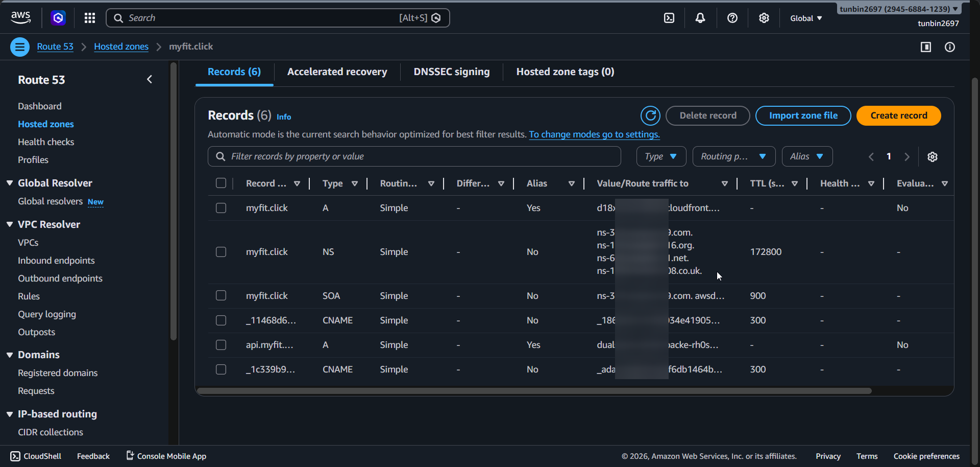Open the notifications bell
The height and width of the screenshot is (467, 980).
700,18
